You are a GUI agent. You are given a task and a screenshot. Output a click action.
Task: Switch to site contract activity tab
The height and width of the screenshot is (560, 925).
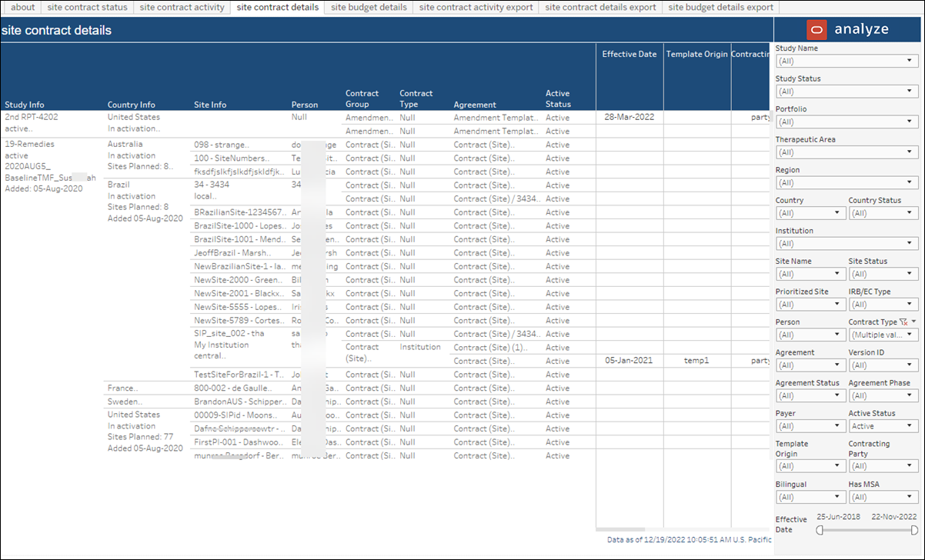pyautogui.click(x=182, y=7)
